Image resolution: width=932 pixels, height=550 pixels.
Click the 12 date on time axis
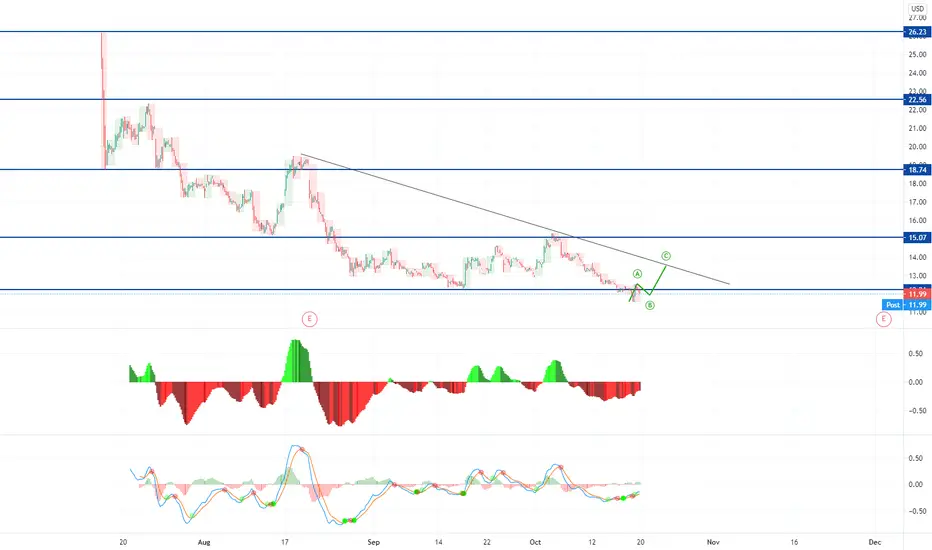[x=592, y=542]
